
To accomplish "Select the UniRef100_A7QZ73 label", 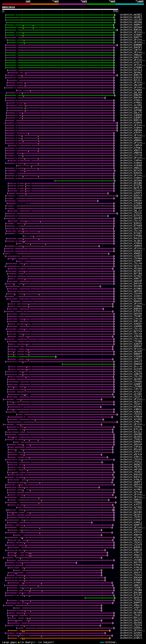I will click(131, 63).
